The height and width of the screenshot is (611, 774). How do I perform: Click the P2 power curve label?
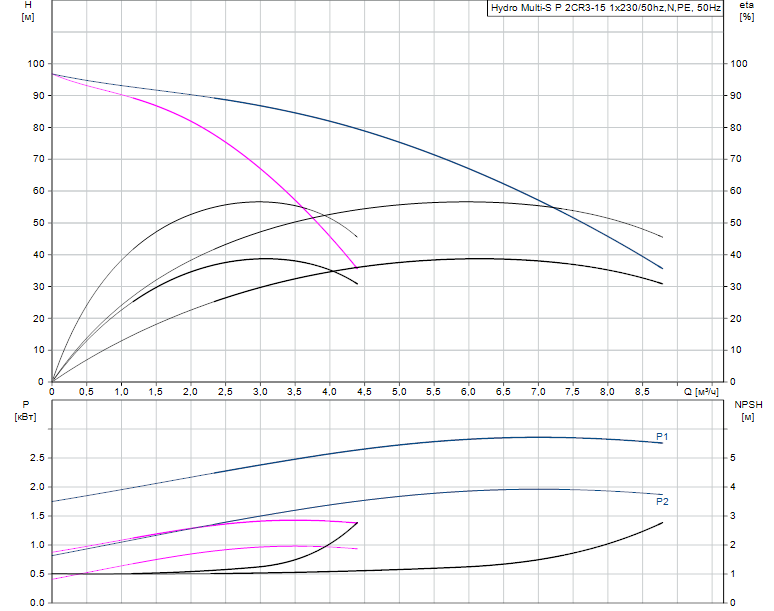click(x=662, y=502)
